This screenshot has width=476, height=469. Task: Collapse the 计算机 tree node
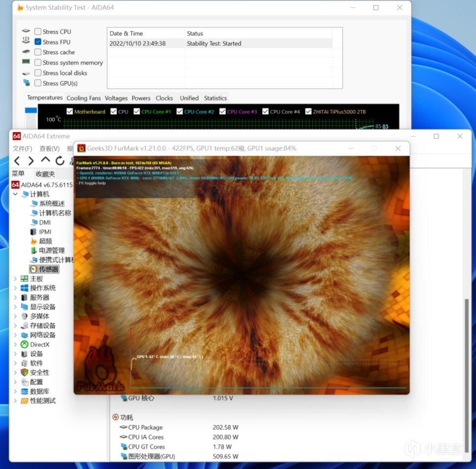[16, 194]
